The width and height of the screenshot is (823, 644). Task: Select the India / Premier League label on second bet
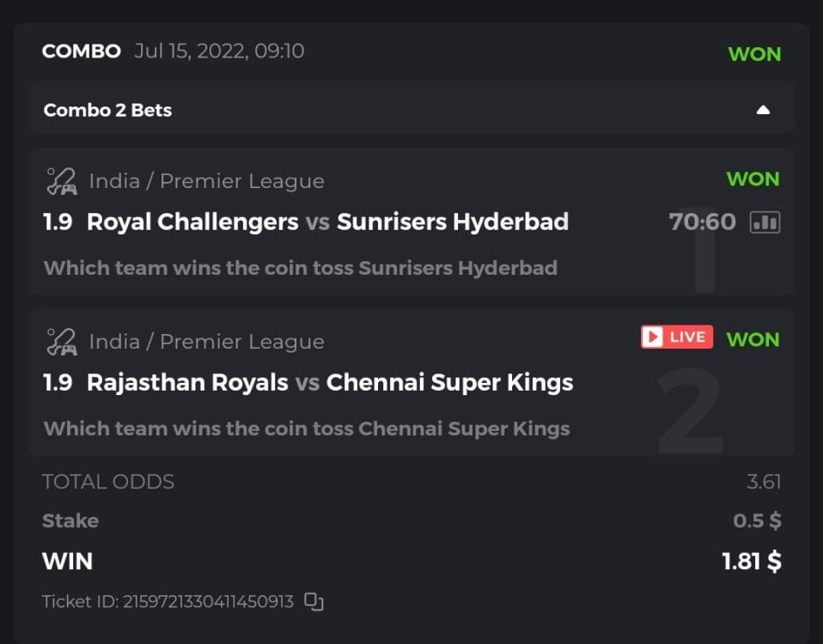pos(207,342)
